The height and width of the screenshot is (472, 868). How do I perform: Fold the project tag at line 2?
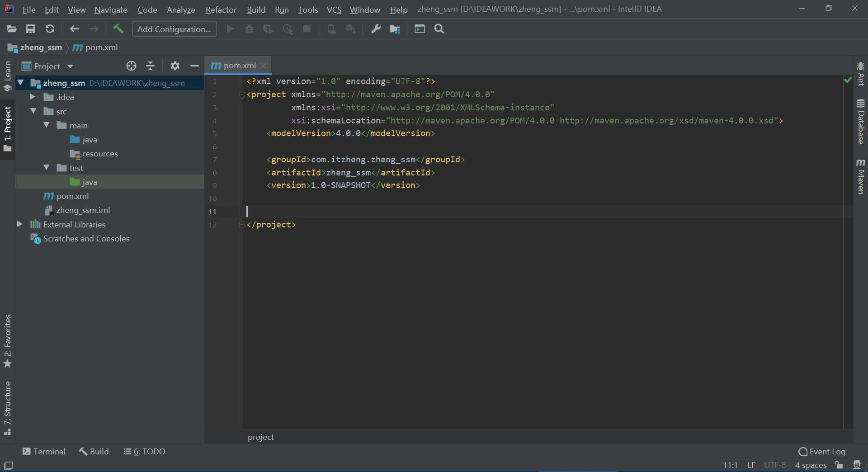click(242, 95)
